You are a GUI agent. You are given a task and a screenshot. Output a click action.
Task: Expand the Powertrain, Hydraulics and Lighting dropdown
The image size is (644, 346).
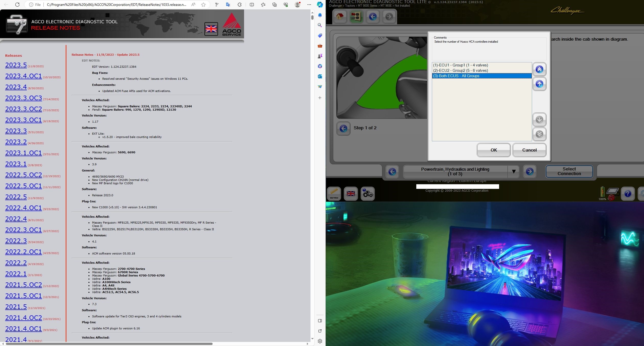pos(514,171)
